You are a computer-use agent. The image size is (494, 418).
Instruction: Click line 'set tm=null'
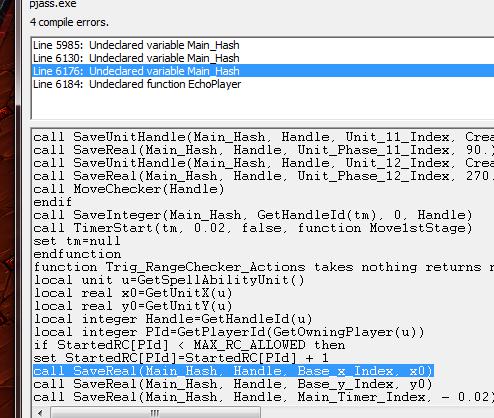[x=76, y=241]
